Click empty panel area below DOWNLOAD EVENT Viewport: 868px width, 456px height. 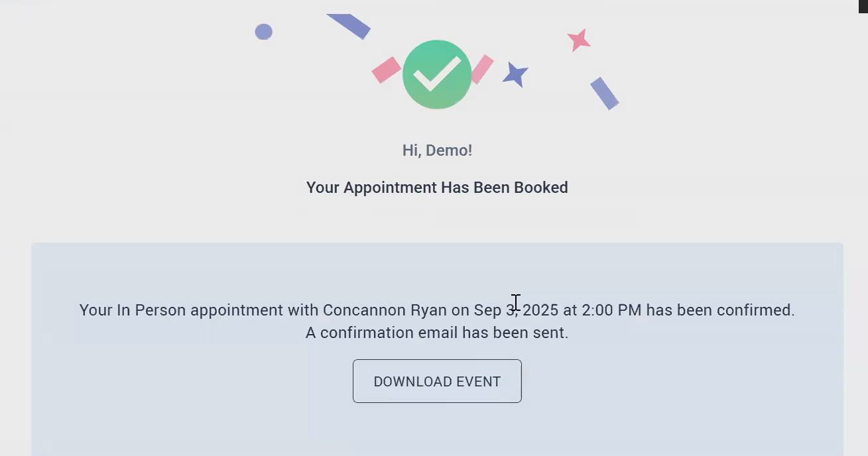pos(437,429)
